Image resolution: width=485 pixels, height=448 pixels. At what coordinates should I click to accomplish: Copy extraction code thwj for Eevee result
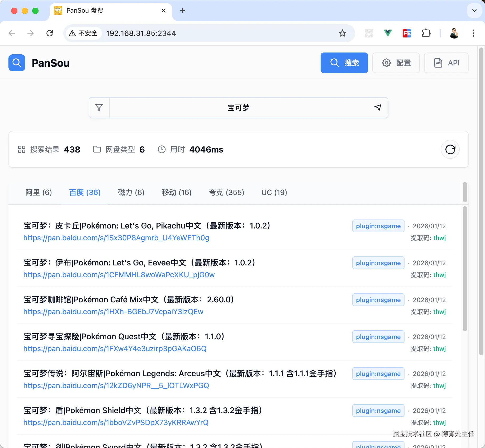(439, 275)
